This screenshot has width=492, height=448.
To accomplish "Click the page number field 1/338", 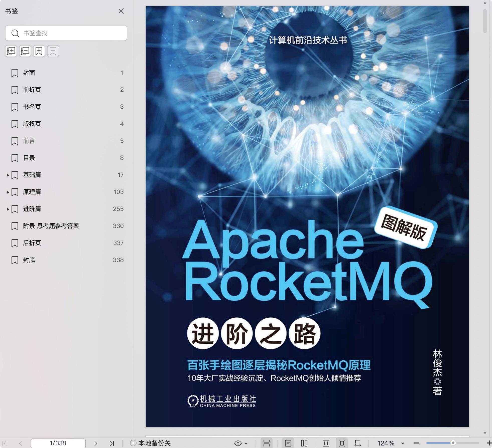I will [x=58, y=443].
